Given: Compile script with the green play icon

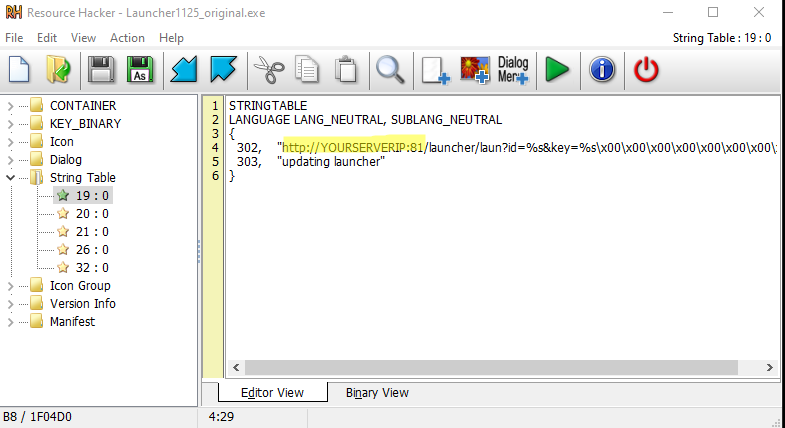Looking at the screenshot, I should [x=557, y=70].
